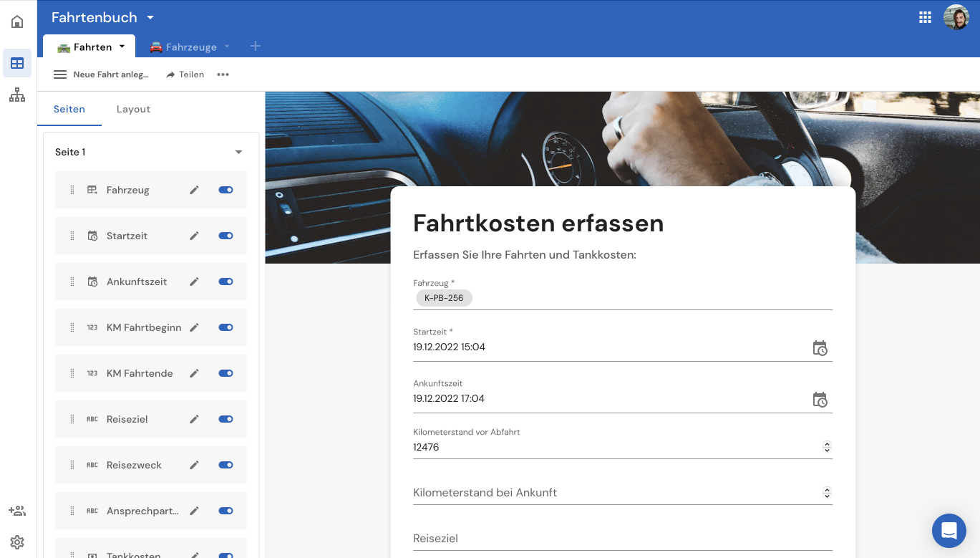
Task: Open the Fahrzeuge tab dropdown arrow
Action: tap(227, 47)
